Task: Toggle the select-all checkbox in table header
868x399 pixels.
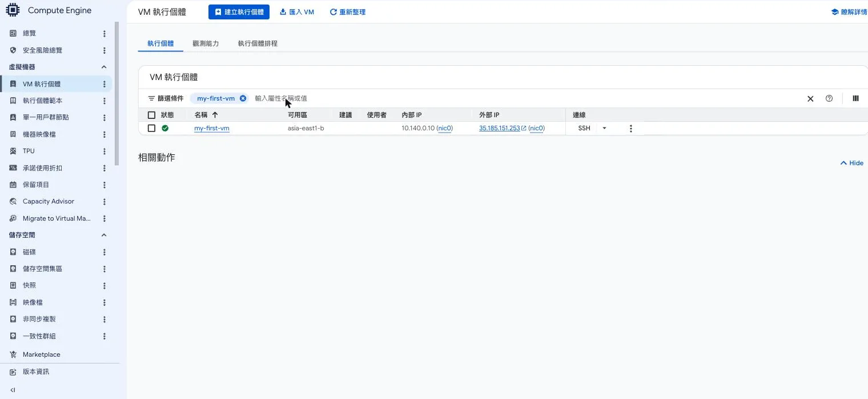Action: (151, 115)
